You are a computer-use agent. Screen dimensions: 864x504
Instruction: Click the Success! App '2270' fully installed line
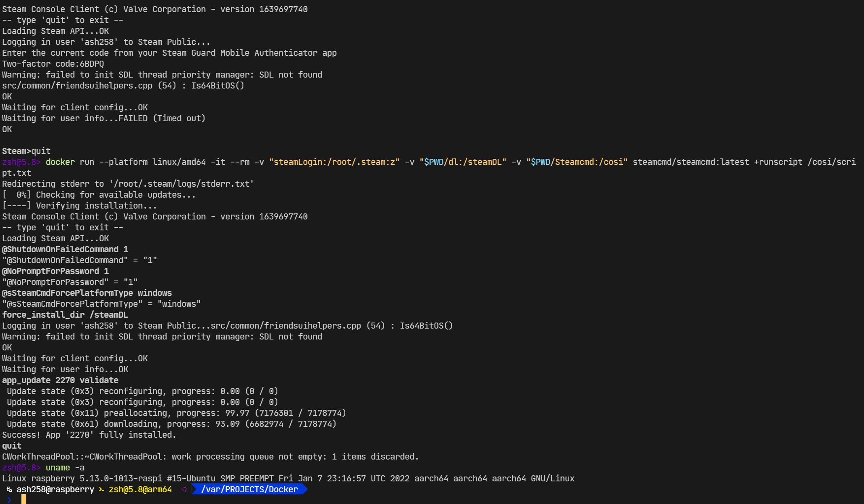point(89,435)
